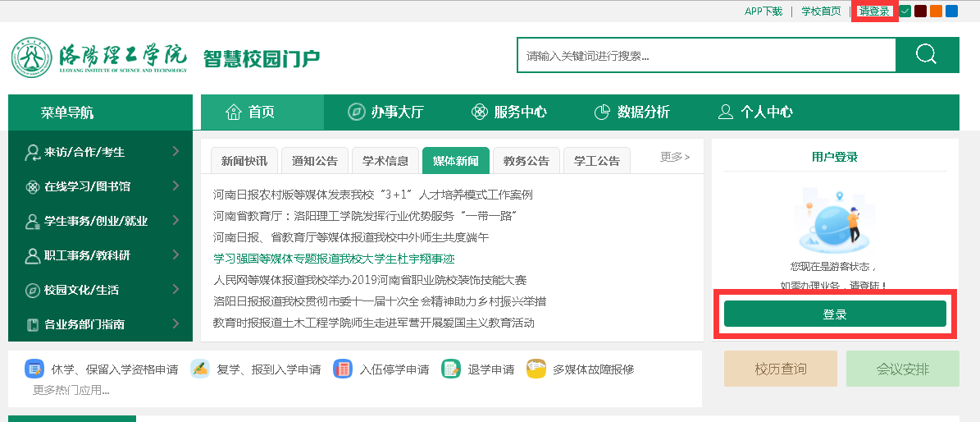Switch to the 通知公告 news tab

(315, 161)
